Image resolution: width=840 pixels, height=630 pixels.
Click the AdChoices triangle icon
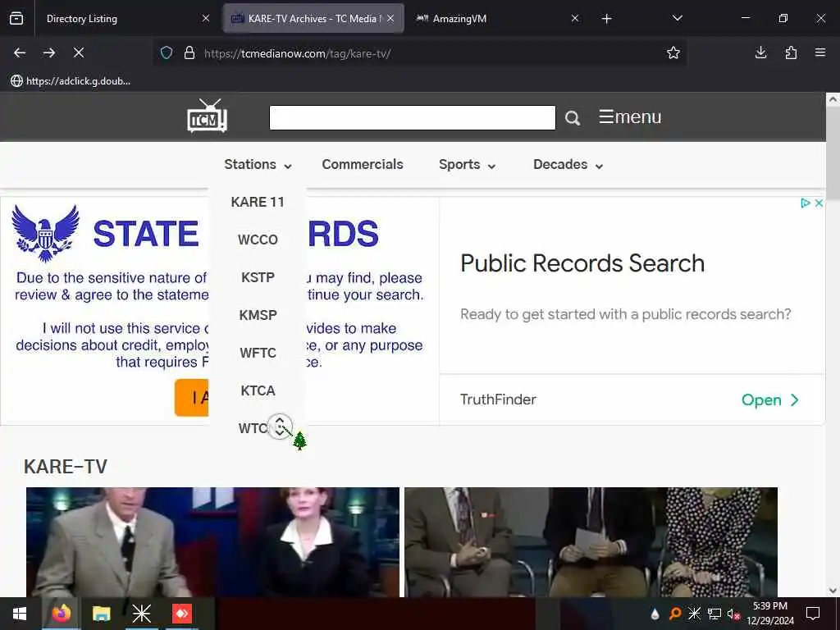[805, 203]
